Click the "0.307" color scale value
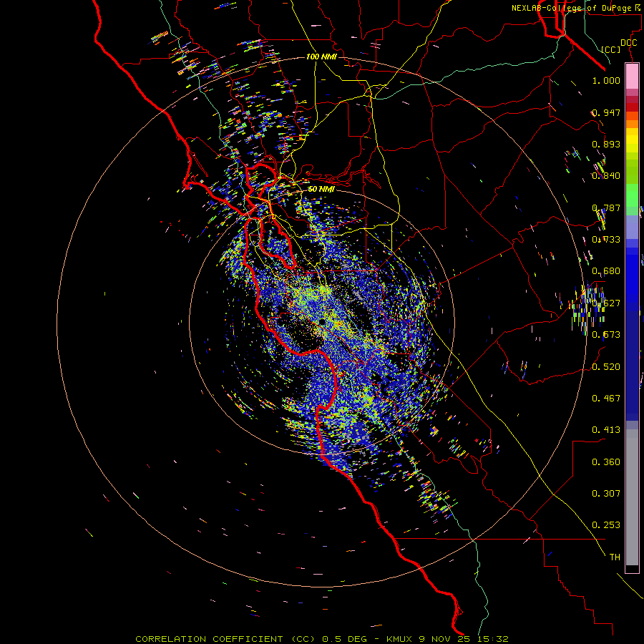This screenshot has height=644, width=644. pos(606,493)
